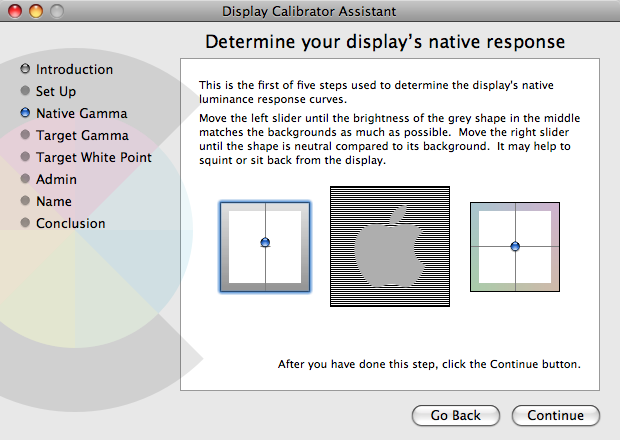Select the Conclusion step label
The width and height of the screenshot is (620, 440).
click(70, 224)
